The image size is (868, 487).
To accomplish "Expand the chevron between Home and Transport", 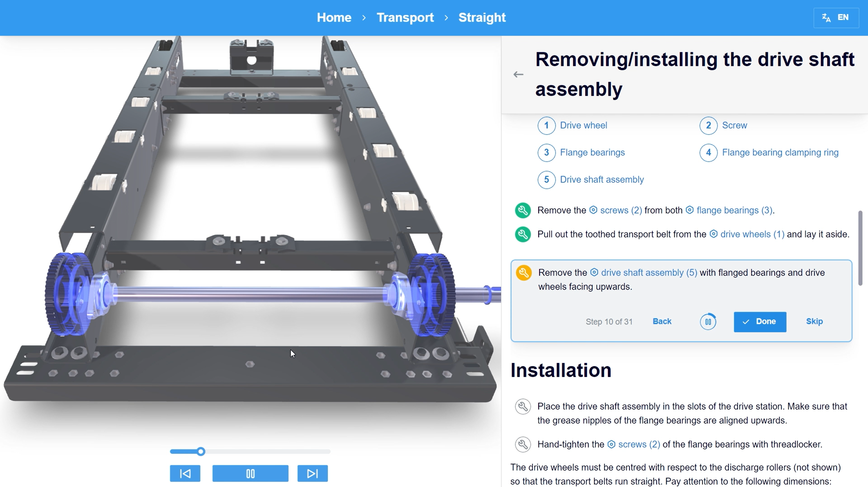I will (364, 18).
